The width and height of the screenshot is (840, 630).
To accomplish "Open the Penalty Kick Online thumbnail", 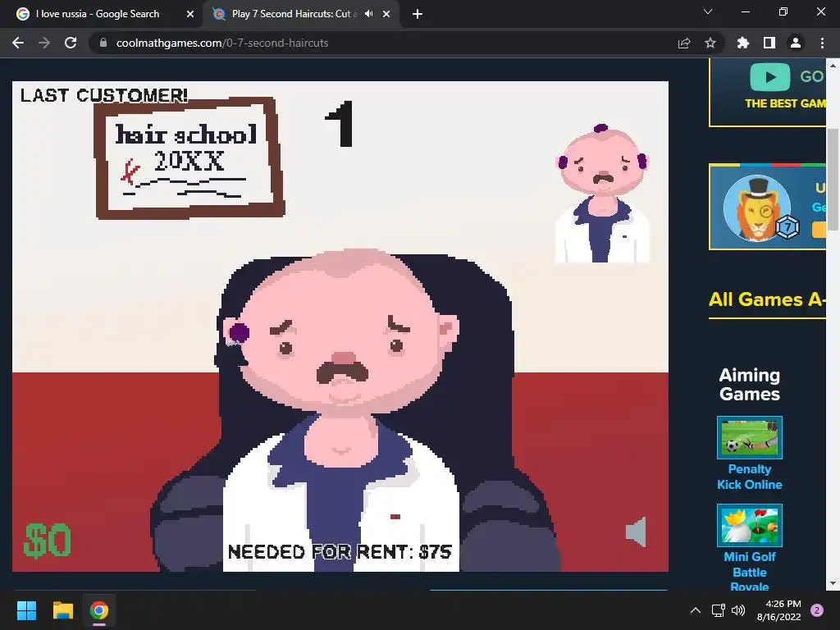I will pos(750,437).
